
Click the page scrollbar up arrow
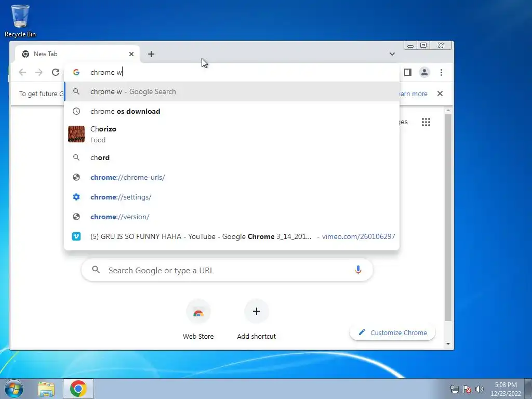click(448, 110)
